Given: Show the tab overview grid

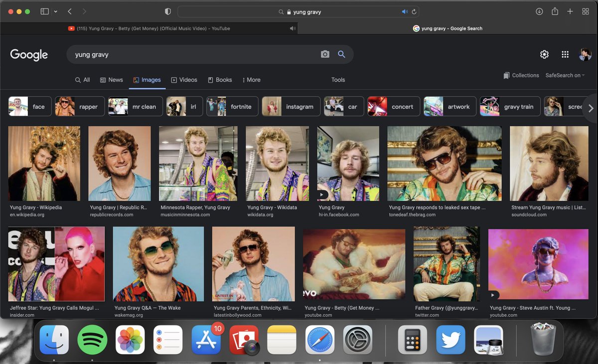Looking at the screenshot, I should [x=586, y=11].
